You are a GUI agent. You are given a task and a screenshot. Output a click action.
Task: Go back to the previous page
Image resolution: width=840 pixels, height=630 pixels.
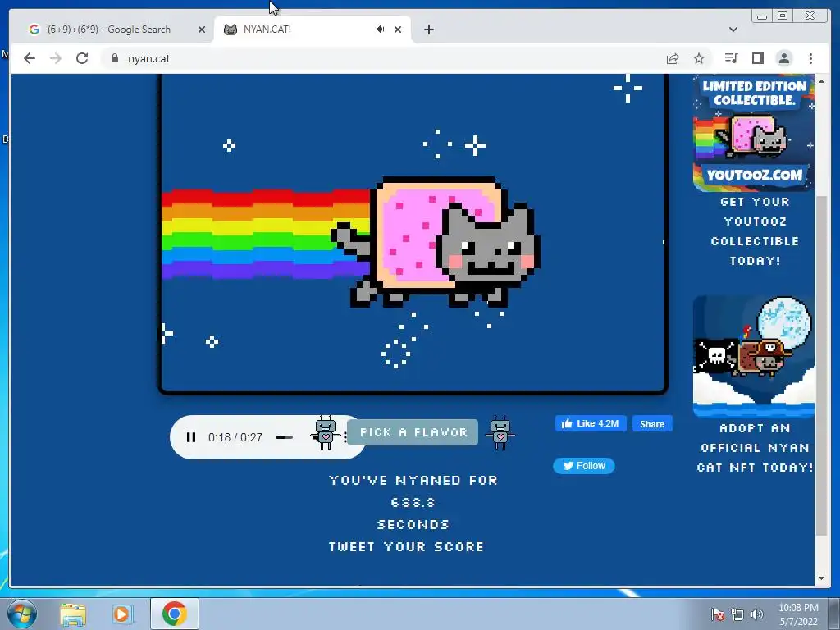coord(30,58)
